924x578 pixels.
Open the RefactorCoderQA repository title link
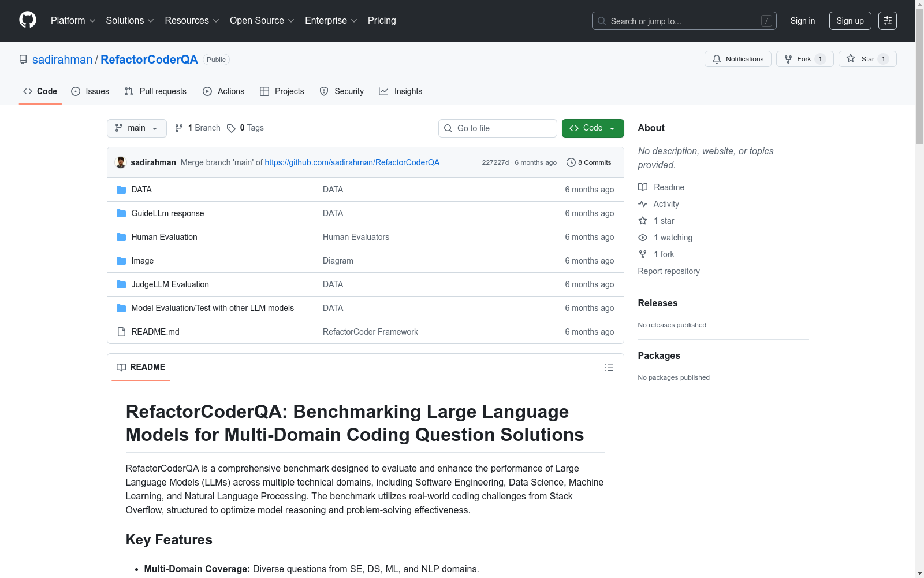click(x=149, y=60)
